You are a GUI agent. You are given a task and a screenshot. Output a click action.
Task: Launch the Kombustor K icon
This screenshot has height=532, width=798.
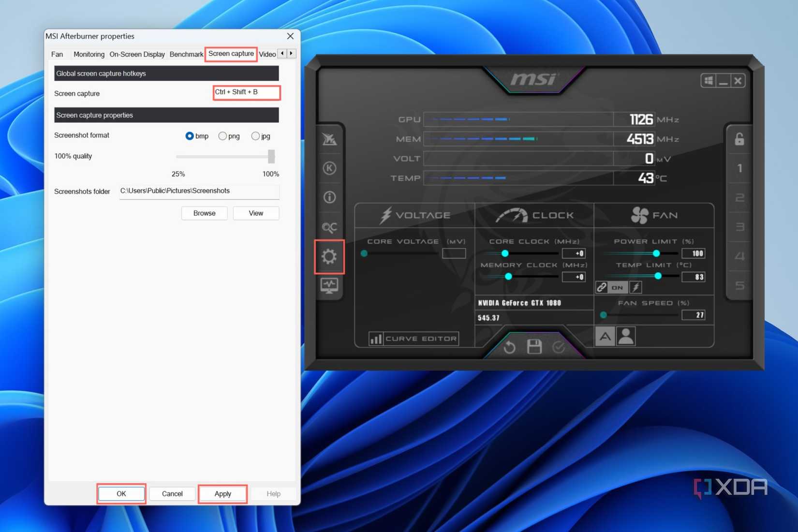329,168
